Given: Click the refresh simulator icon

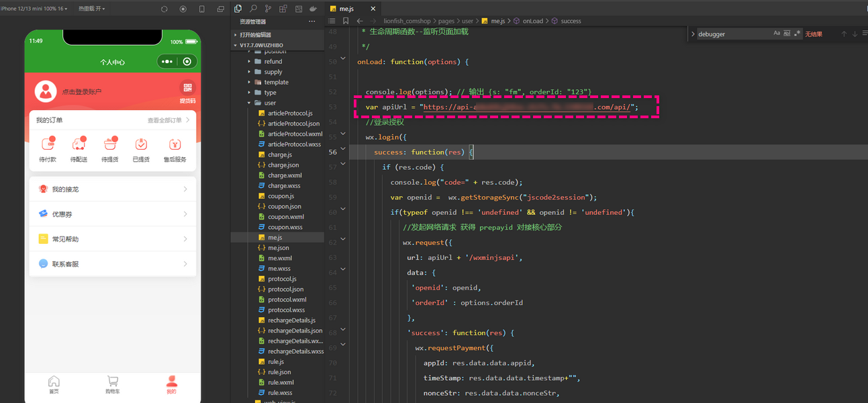Looking at the screenshot, I should [x=164, y=9].
